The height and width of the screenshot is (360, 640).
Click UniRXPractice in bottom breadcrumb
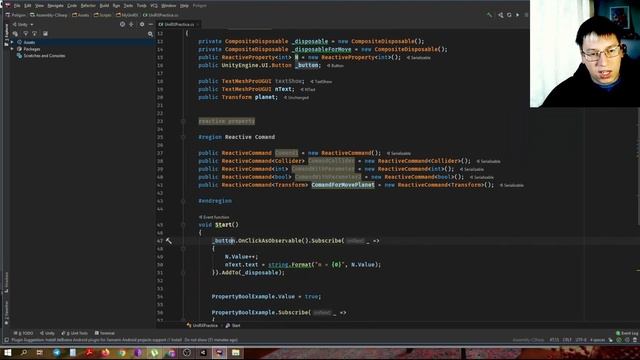point(202,326)
